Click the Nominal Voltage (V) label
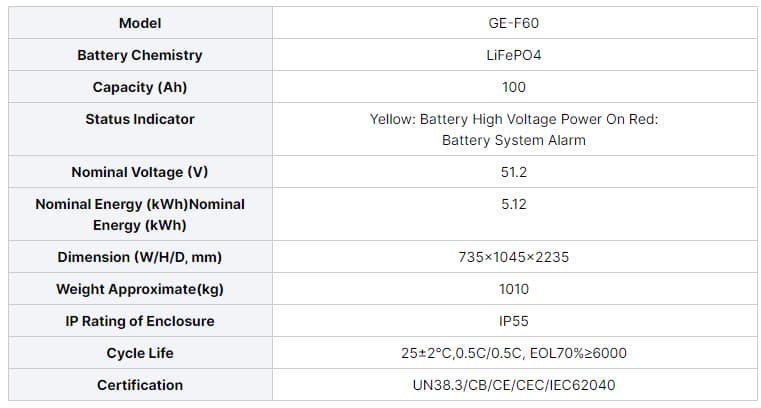Screen dimensions: 761x408 pos(140,172)
